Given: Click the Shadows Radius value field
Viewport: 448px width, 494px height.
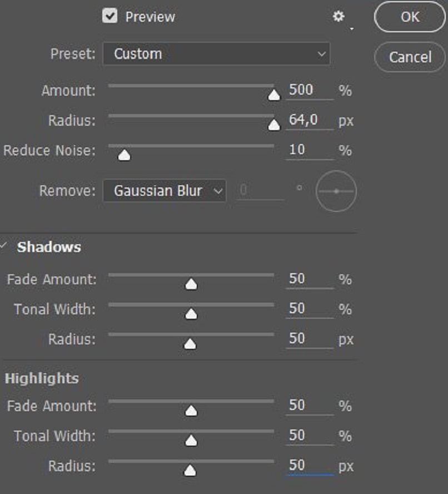Looking at the screenshot, I should coord(308,339).
